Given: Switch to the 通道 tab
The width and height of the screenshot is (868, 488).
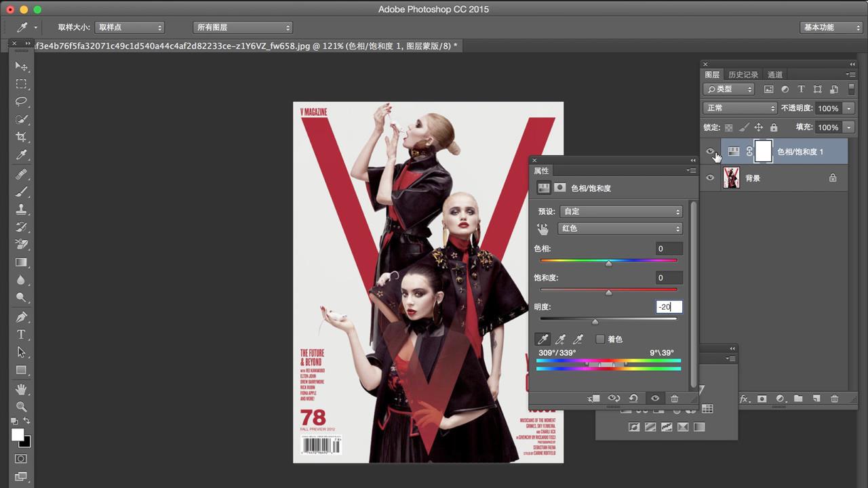Looking at the screenshot, I should pyautogui.click(x=775, y=75).
